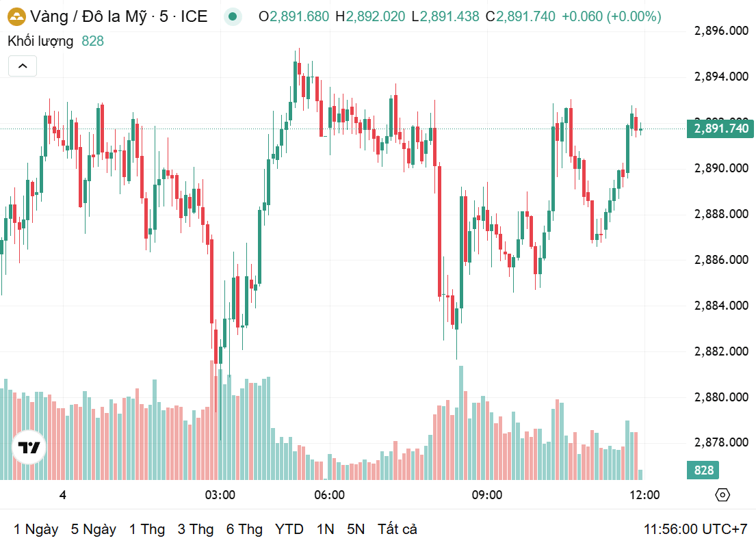Select the 1 Ngày range

click(36, 529)
